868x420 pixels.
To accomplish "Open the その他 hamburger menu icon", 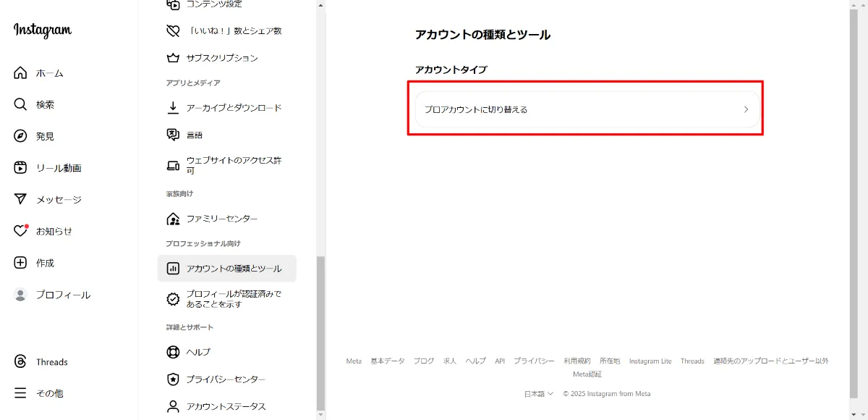I will click(x=20, y=393).
